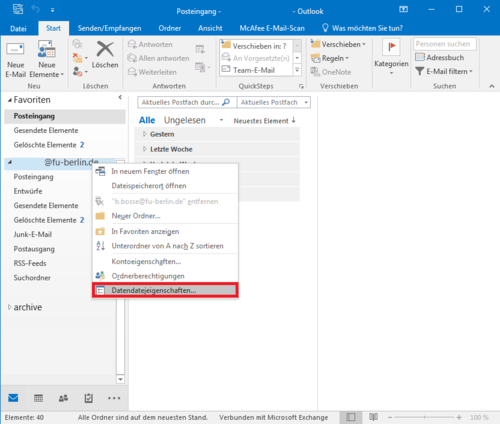
Task: Choose In neuem Fenster öffnen
Action: tap(165, 171)
